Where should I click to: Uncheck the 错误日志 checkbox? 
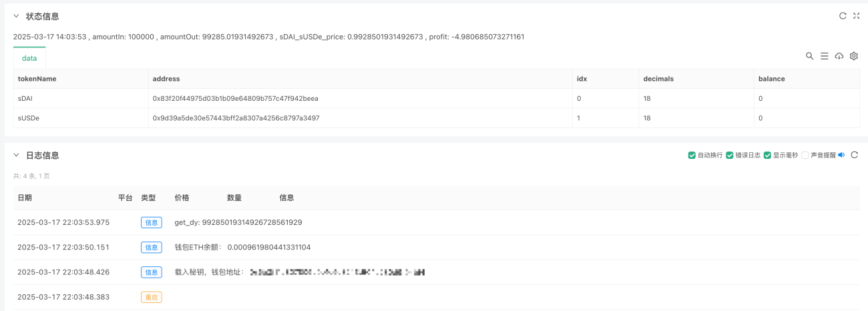[730, 155]
